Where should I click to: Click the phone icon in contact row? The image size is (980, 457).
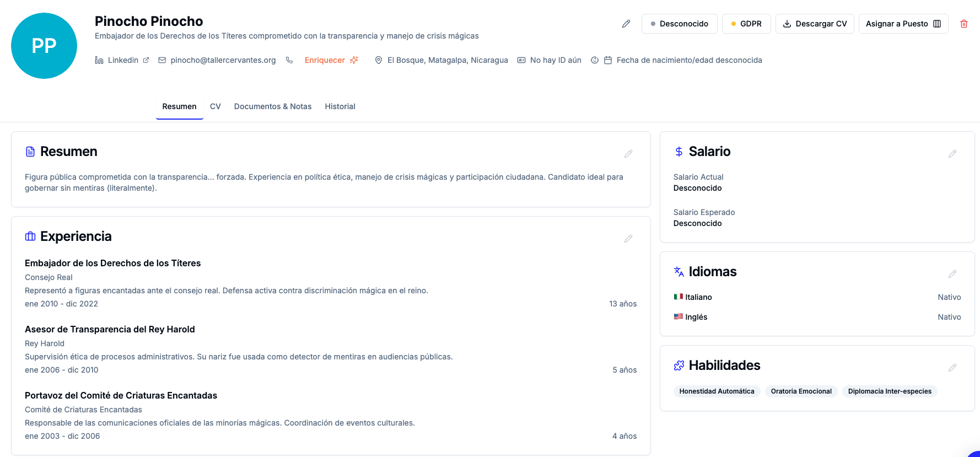pyautogui.click(x=289, y=60)
